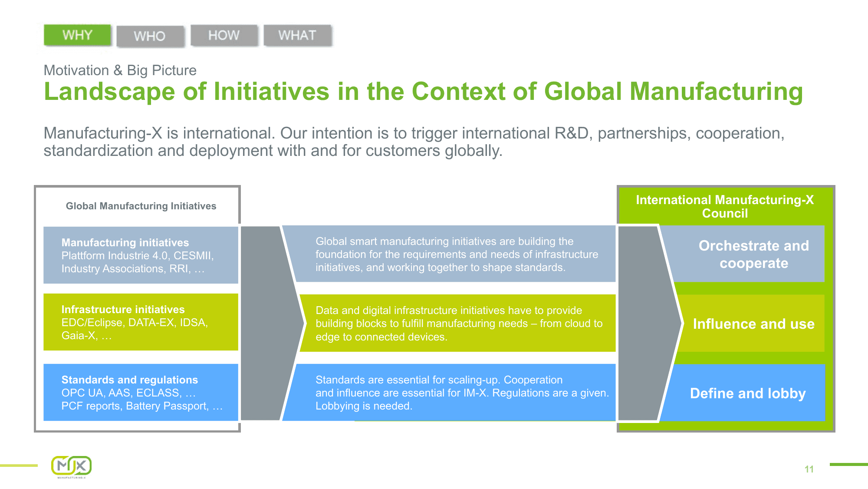868x489 pixels.
Task: Select the Standards and regulations box
Action: click(x=141, y=393)
